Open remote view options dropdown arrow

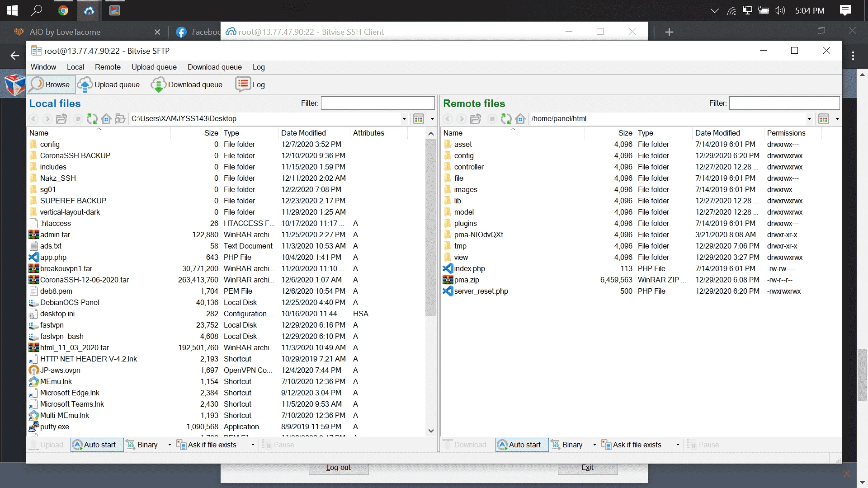[x=837, y=119]
